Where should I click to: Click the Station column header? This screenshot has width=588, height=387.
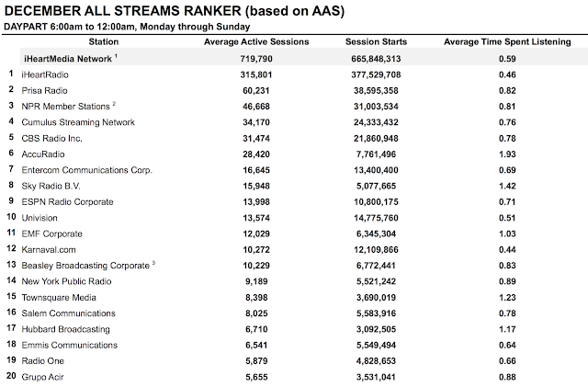click(x=104, y=41)
